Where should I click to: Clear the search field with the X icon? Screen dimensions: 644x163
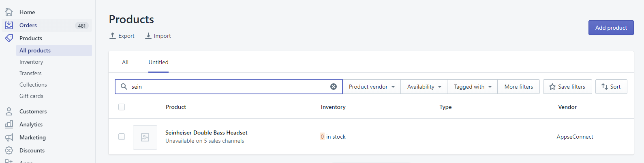334,87
